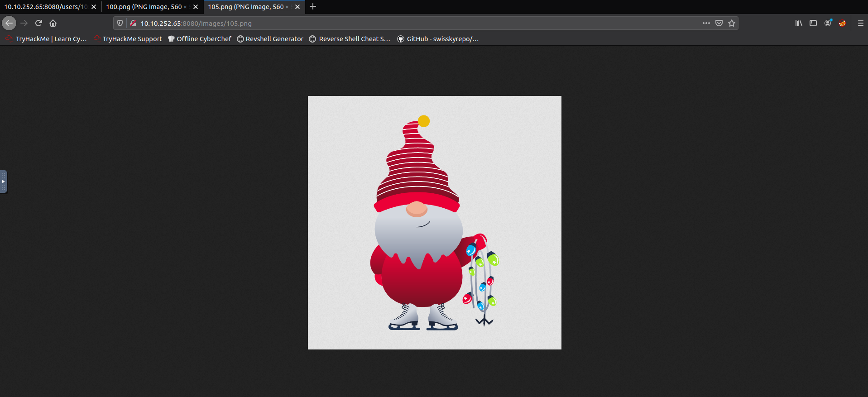868x397 pixels.
Task: Go to the Firefox home page
Action: pos(53,23)
